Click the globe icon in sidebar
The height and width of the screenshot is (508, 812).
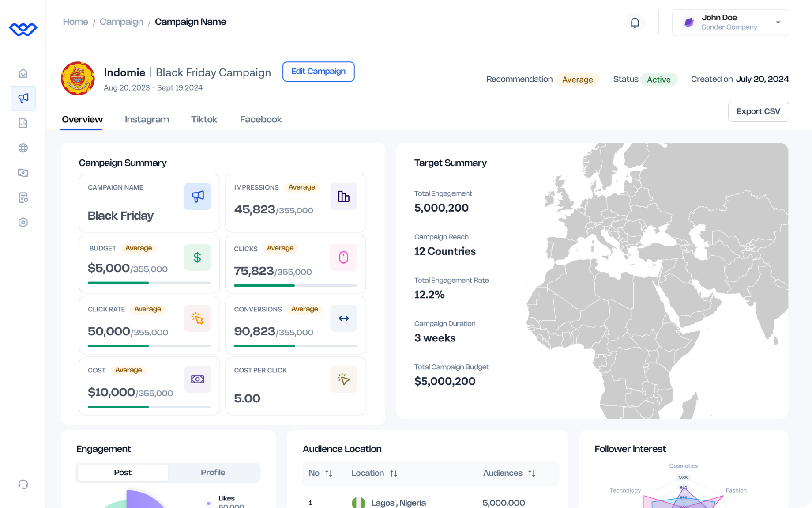pos(23,148)
